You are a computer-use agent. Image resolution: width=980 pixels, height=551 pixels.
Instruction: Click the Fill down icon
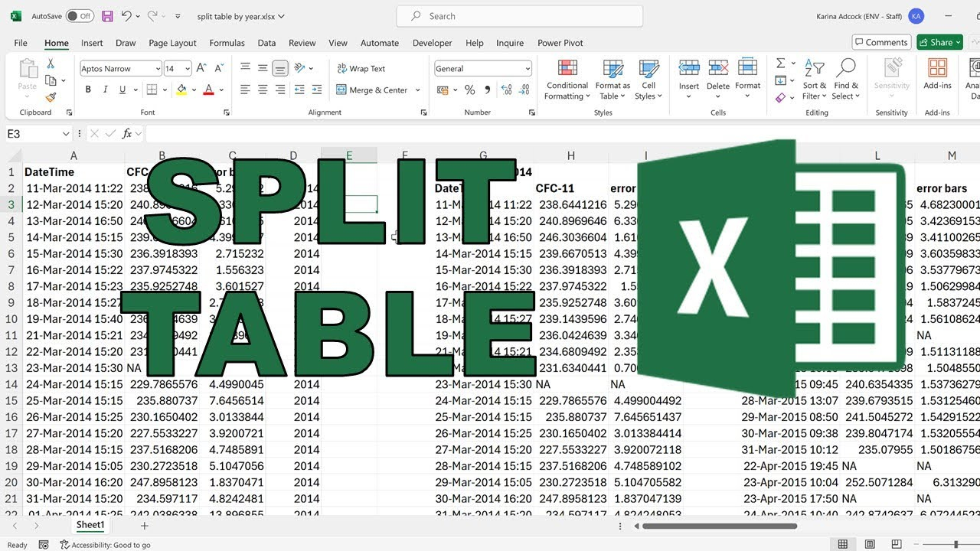coord(780,80)
